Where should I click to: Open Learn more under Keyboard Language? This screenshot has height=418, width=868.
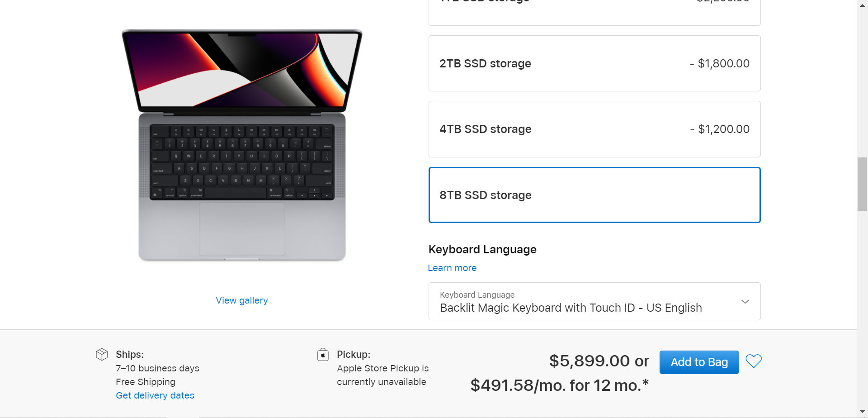452,268
